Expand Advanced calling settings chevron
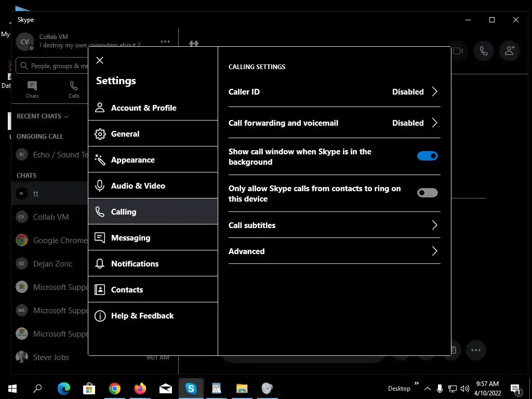This screenshot has height=399, width=532. click(x=435, y=251)
